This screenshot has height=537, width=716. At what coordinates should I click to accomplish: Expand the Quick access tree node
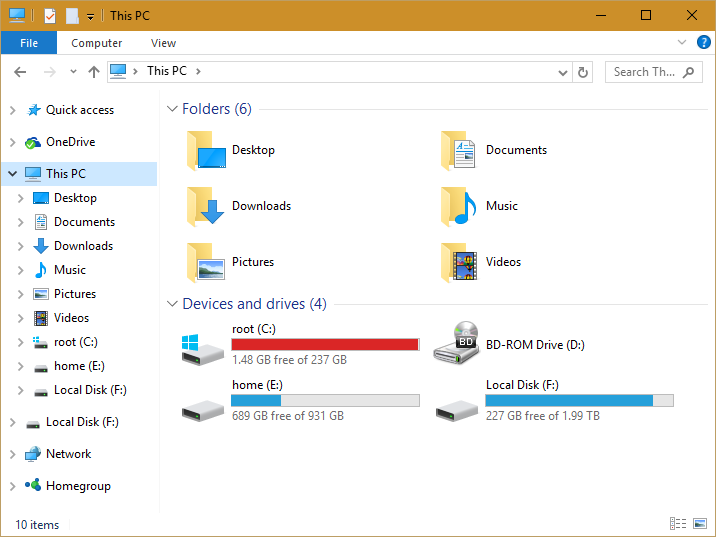(x=12, y=110)
